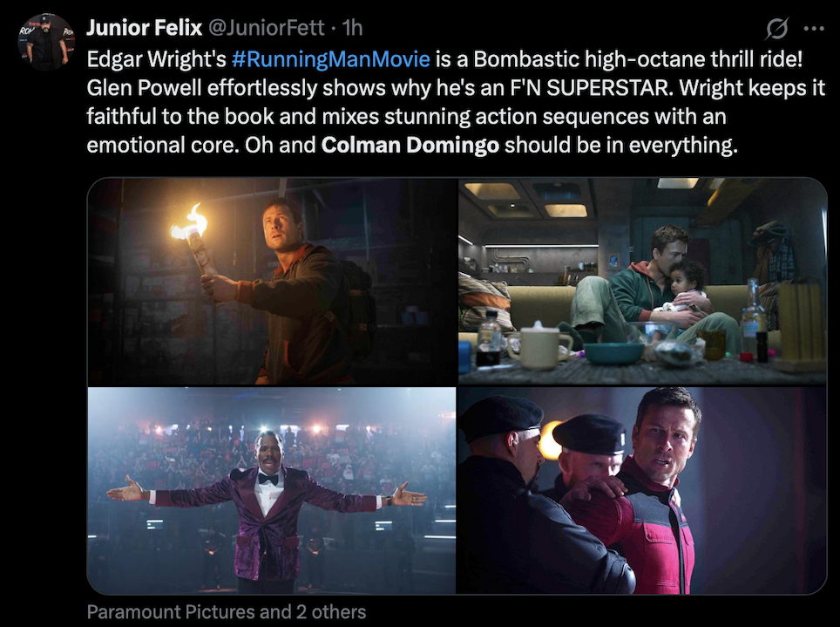Open Junior Felix's profile avatar
840x627 pixels.
click(45, 42)
